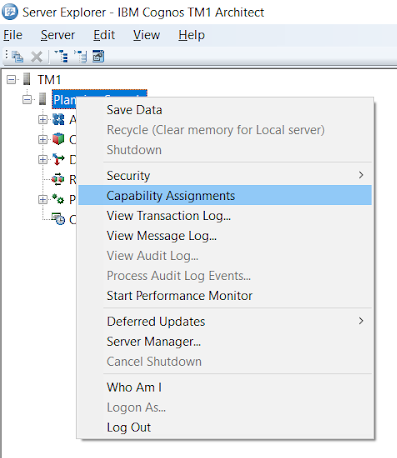Click the collapse tree toolbar icon
This screenshot has width=397, height=458.
81,56
